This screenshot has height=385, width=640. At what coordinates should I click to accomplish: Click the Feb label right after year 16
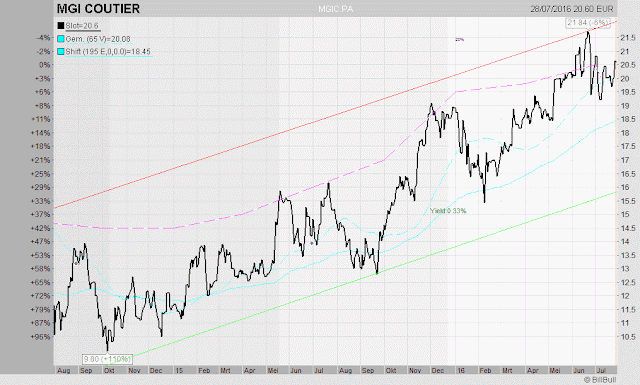[x=485, y=370]
